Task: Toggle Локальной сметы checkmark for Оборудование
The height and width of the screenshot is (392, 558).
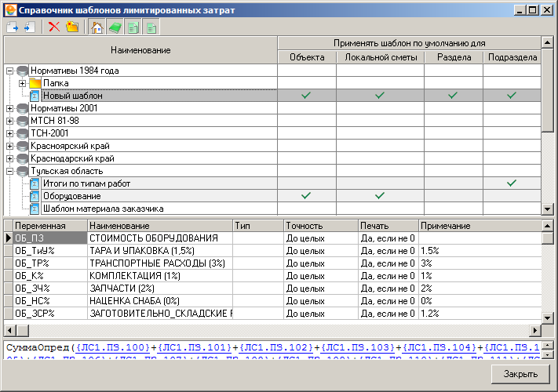Action: click(x=380, y=196)
